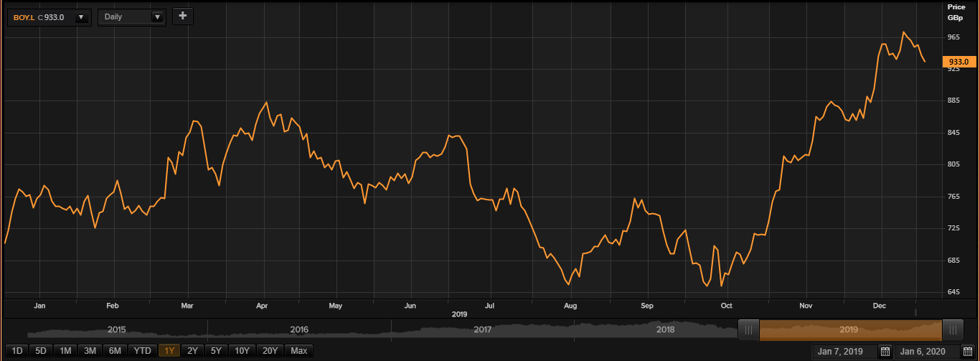The width and height of the screenshot is (980, 361).
Task: Click the end date field Jan 6, 2020
Action: (x=926, y=352)
